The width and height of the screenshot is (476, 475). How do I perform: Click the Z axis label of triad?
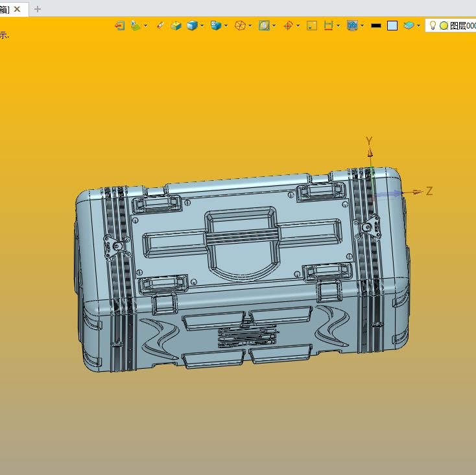click(429, 191)
